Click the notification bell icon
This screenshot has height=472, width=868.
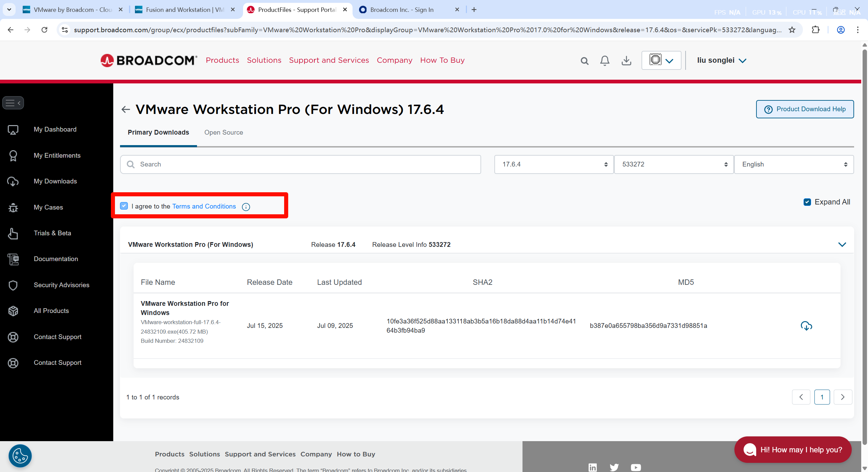coord(605,61)
